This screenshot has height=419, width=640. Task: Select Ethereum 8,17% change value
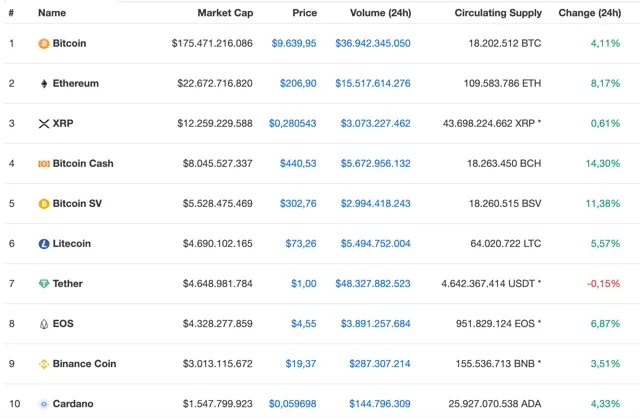click(605, 83)
